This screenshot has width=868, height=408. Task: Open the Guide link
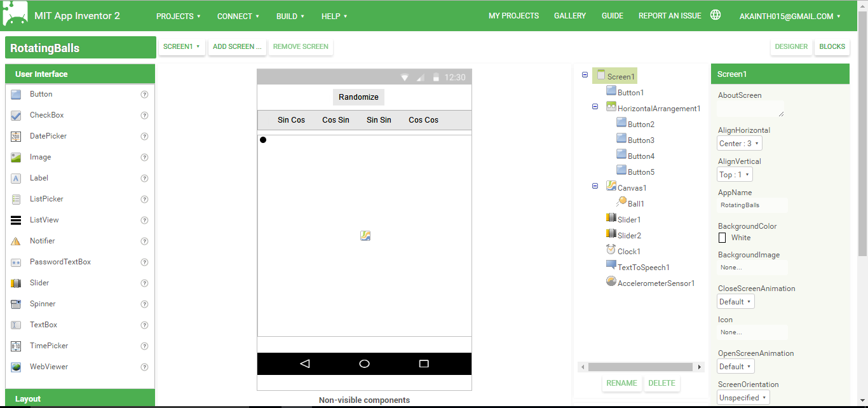pyautogui.click(x=613, y=16)
